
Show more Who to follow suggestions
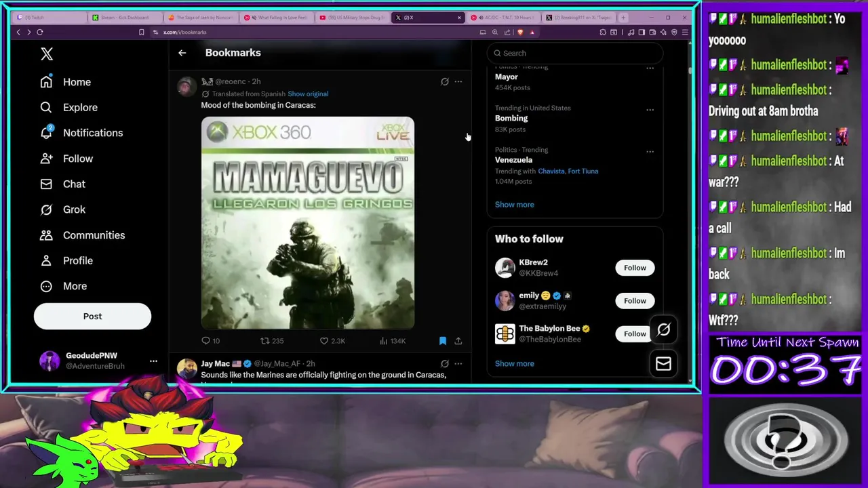(514, 364)
